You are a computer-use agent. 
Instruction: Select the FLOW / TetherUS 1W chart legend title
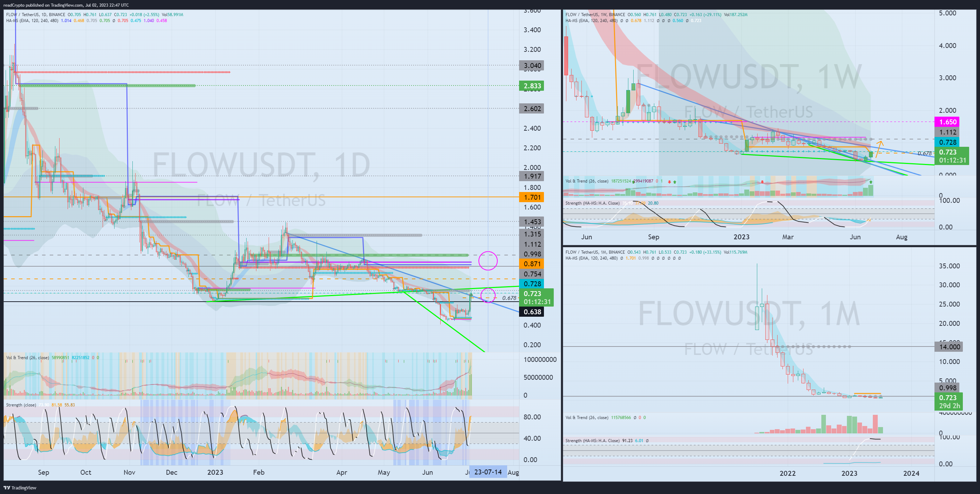(595, 14)
